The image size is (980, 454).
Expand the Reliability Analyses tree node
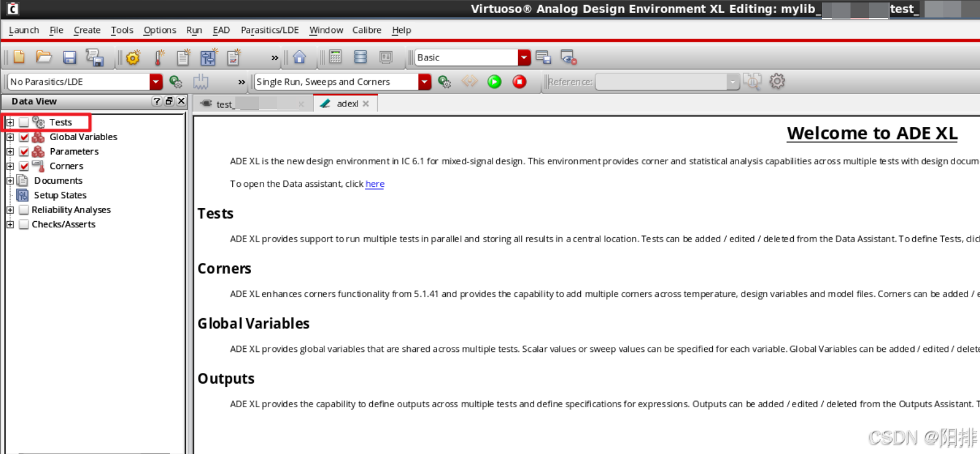click(10, 210)
